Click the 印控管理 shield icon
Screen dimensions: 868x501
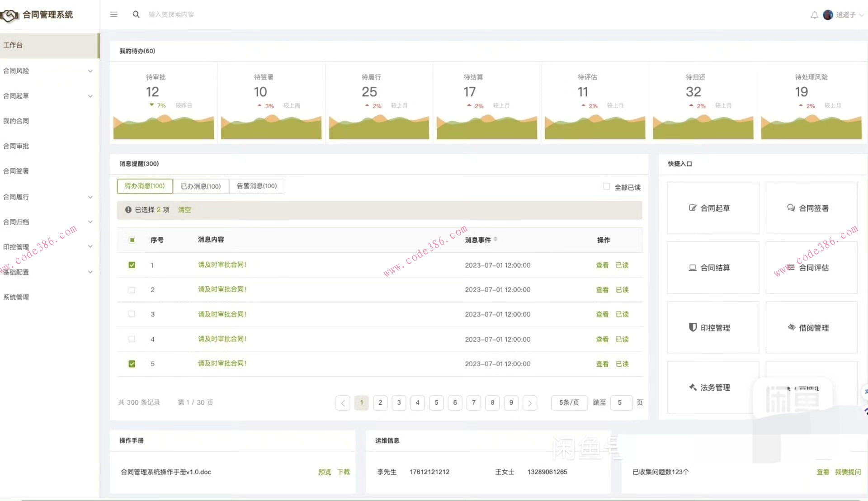coord(692,327)
